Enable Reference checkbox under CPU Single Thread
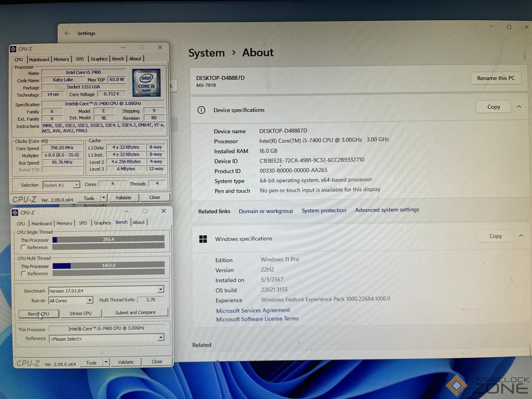The height and width of the screenshot is (399, 532). pyautogui.click(x=23, y=247)
